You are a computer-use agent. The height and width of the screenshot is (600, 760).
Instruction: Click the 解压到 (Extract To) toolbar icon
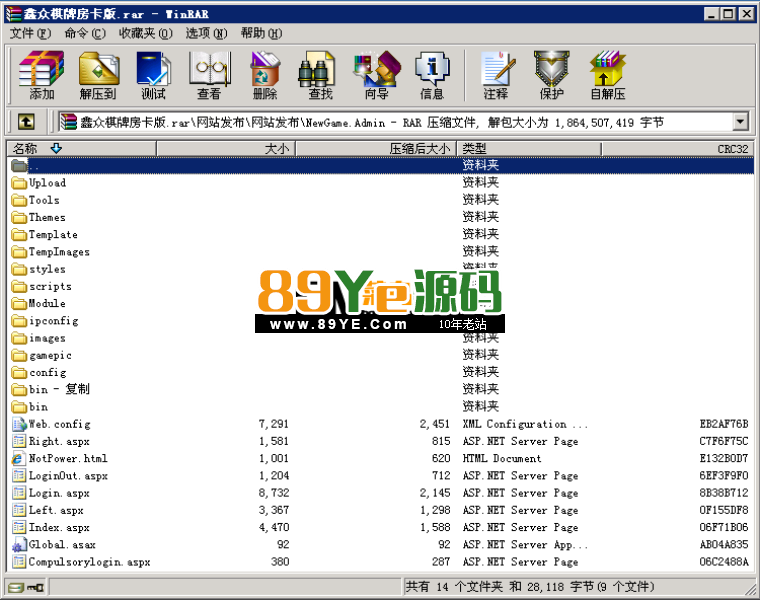(x=98, y=75)
